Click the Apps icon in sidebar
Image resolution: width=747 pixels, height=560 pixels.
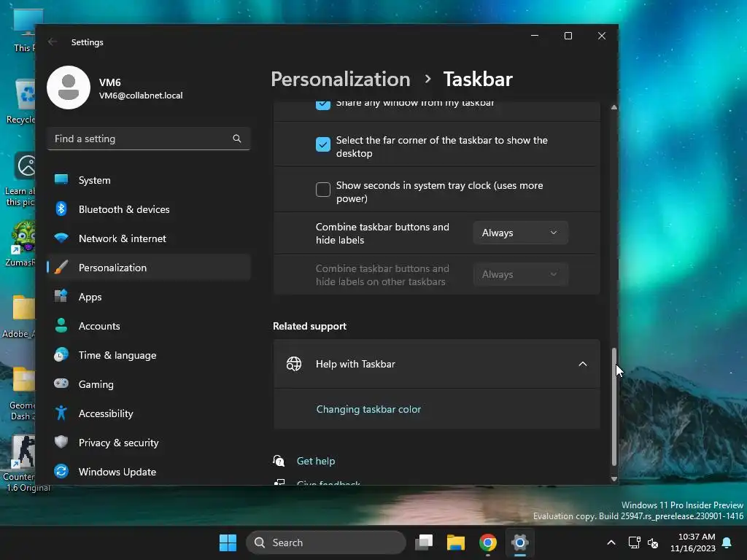(x=61, y=296)
